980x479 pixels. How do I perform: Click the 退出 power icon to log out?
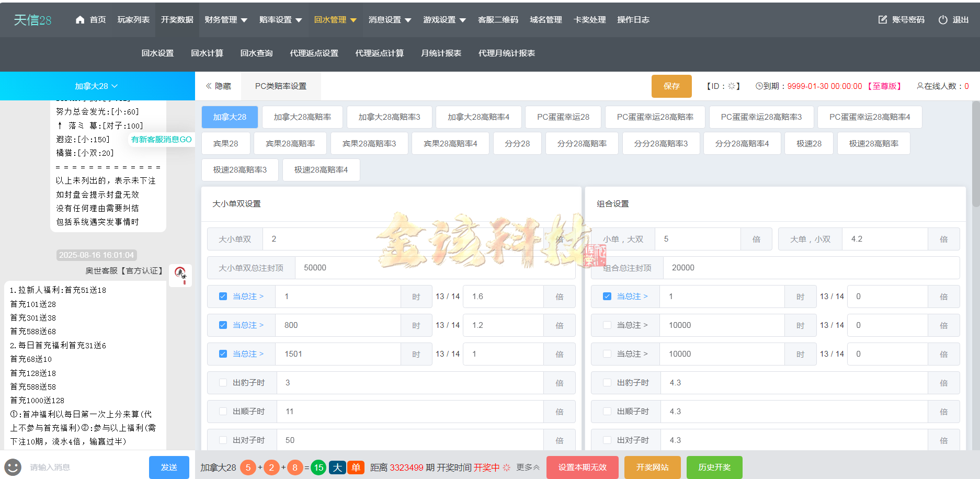tap(942, 19)
